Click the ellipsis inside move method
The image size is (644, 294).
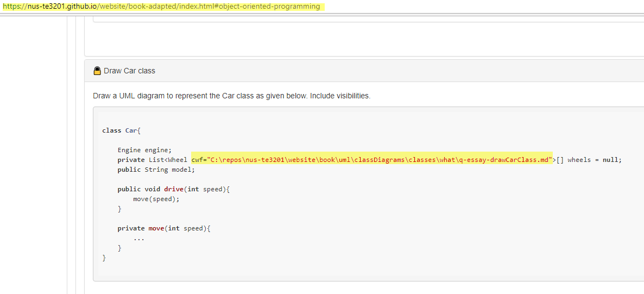coord(139,238)
